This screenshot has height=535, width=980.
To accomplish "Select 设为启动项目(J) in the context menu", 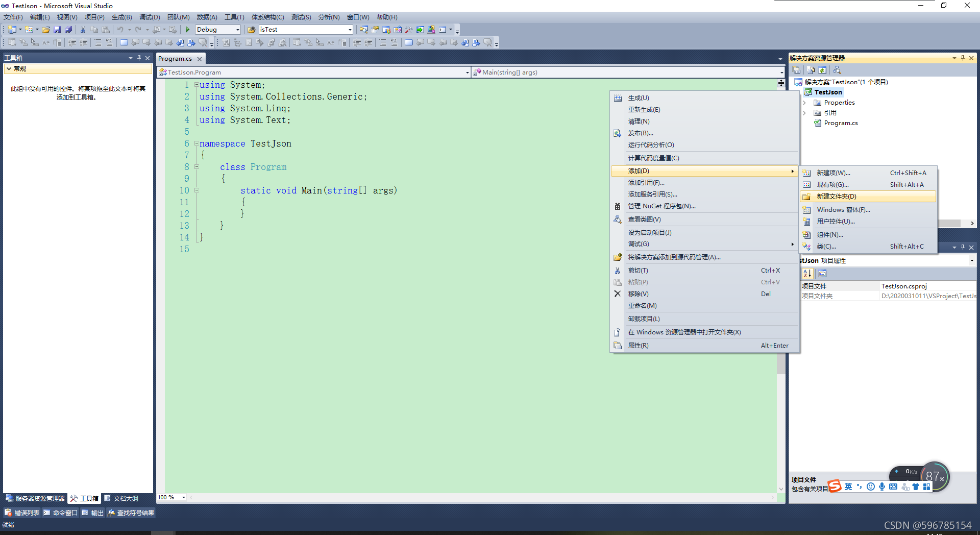I will [x=704, y=233].
